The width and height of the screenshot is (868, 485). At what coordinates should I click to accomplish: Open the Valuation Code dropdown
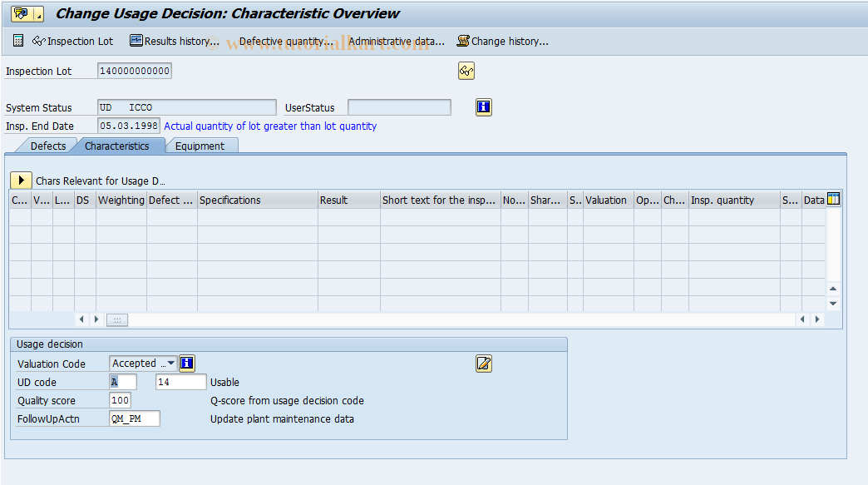click(x=170, y=363)
